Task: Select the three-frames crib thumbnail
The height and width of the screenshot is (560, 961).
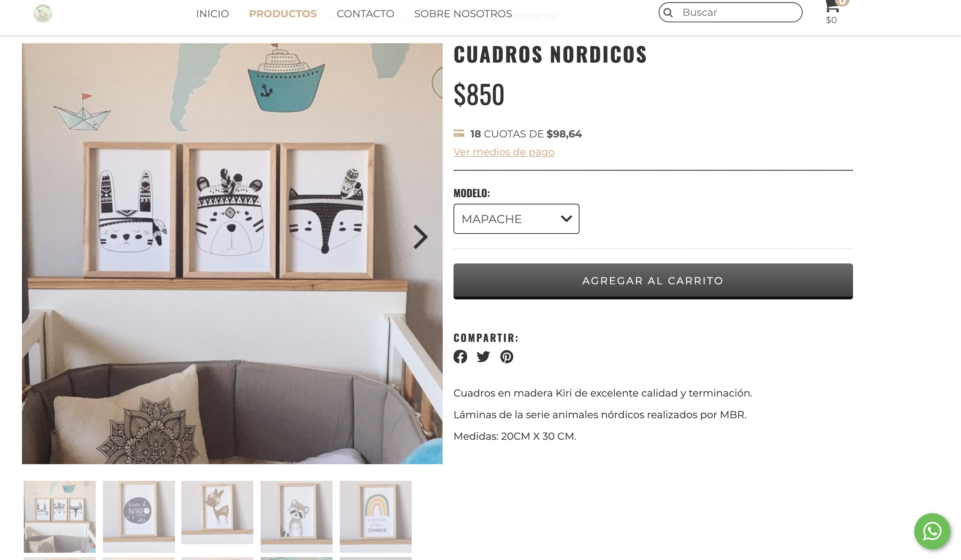Action: (x=59, y=516)
